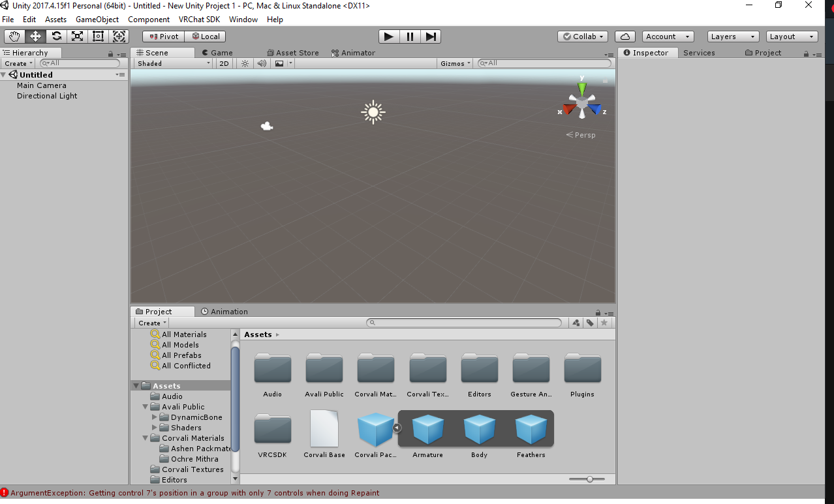Viewport: 834px width, 504px height.
Task: Switch to the Services tab
Action: (699, 53)
